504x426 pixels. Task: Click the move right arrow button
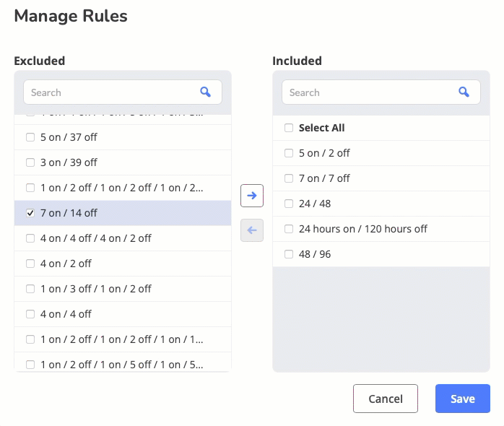[252, 196]
